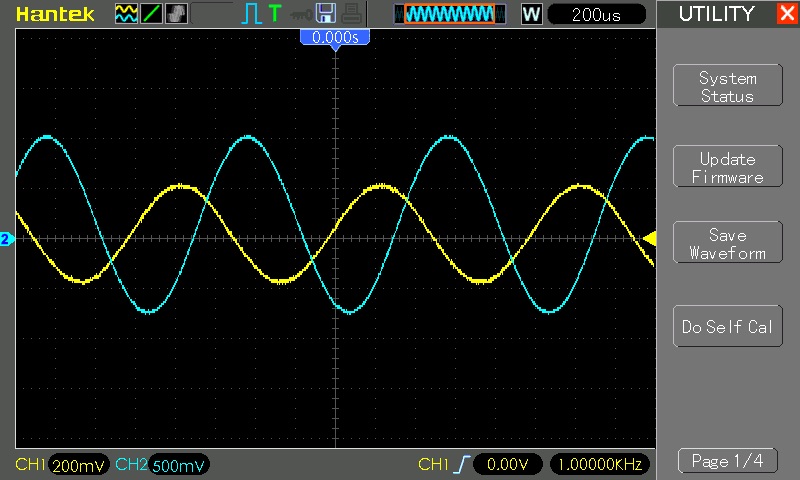Screen dimensions: 800x480
Task: Click the CH2 500mV scale readout
Action: [179, 465]
